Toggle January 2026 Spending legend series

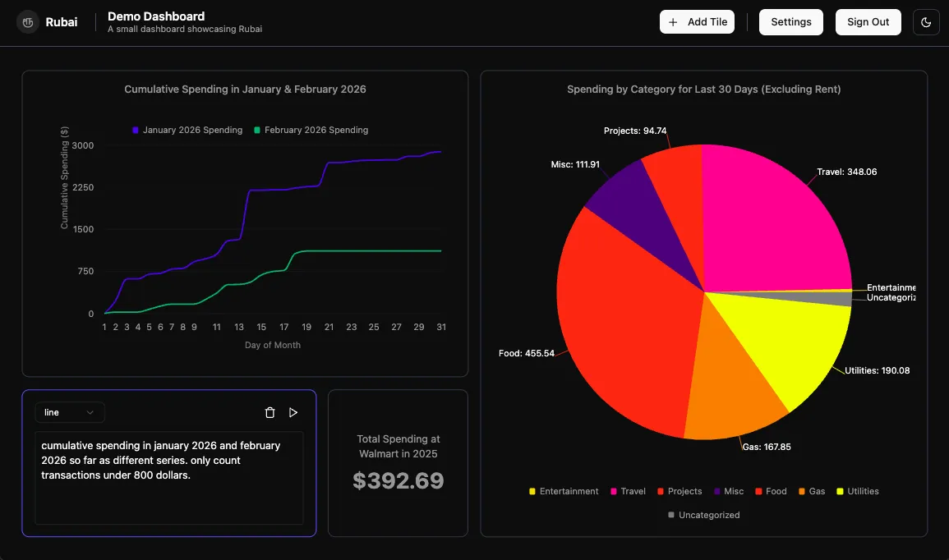(187, 130)
